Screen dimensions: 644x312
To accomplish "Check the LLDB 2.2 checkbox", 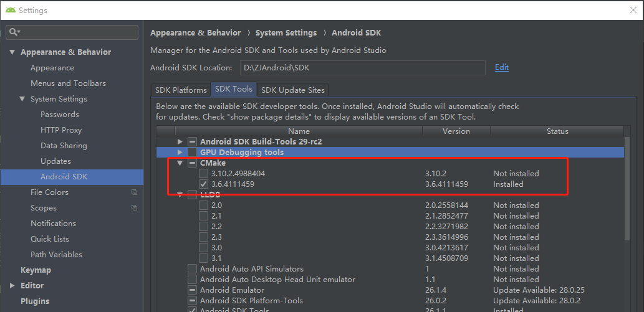I will (203, 227).
